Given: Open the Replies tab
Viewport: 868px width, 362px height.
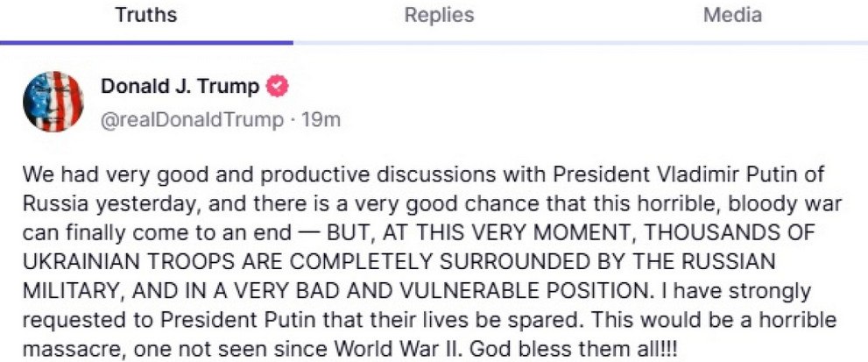Looking at the screenshot, I should 439,16.
